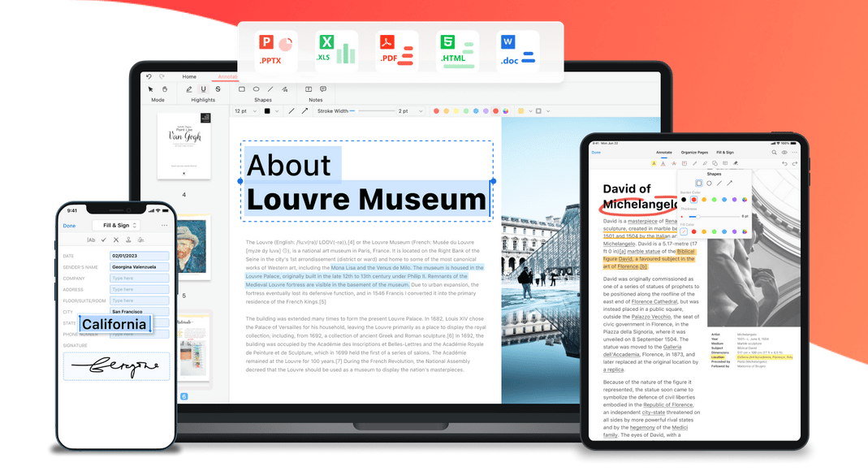Tap Done on the tablet
Image resolution: width=868 pixels, height=471 pixels.
pyautogui.click(x=596, y=152)
